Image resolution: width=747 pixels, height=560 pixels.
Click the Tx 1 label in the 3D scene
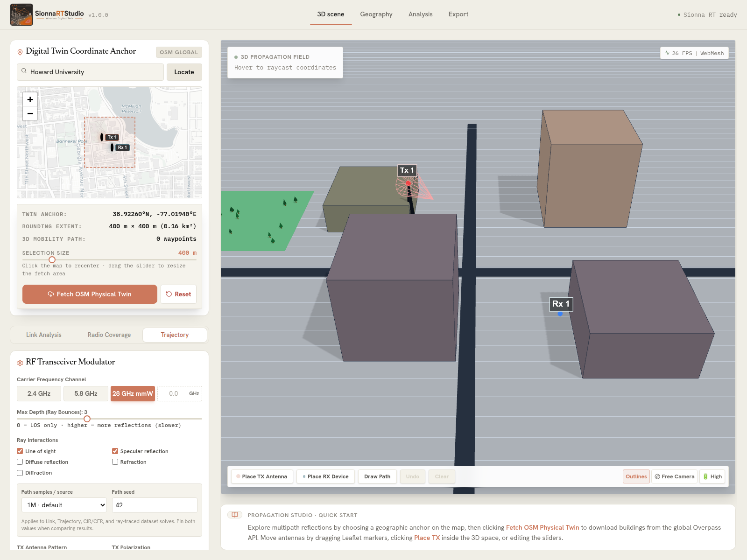[x=407, y=170]
